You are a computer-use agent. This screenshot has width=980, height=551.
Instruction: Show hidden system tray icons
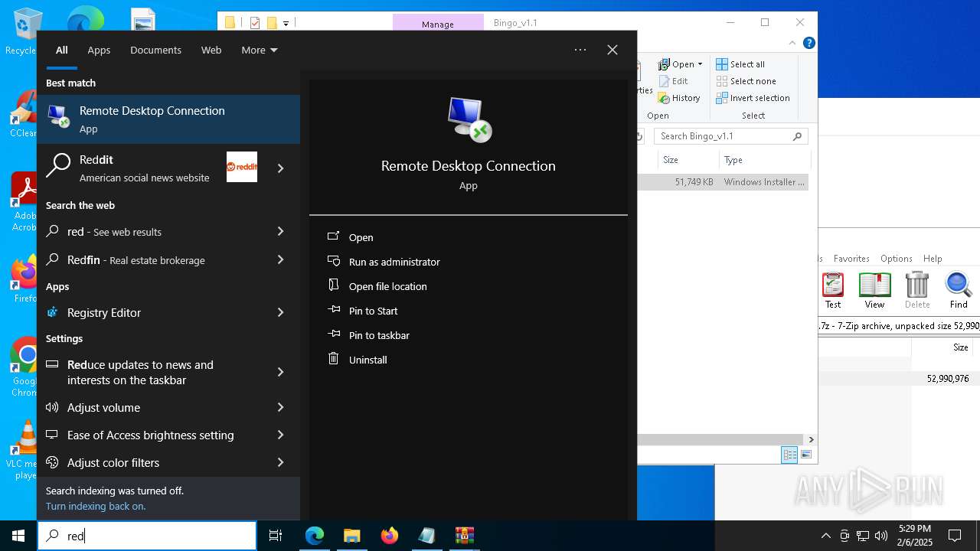(825, 536)
